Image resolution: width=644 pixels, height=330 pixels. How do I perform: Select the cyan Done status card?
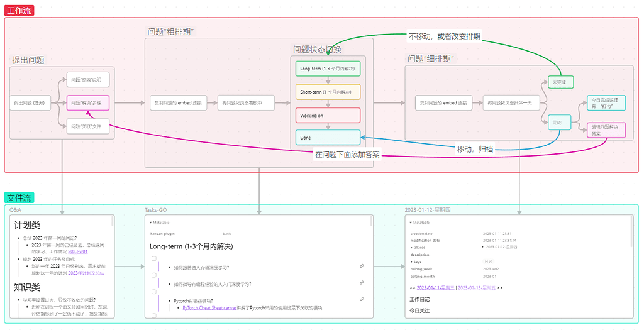pos(328,137)
